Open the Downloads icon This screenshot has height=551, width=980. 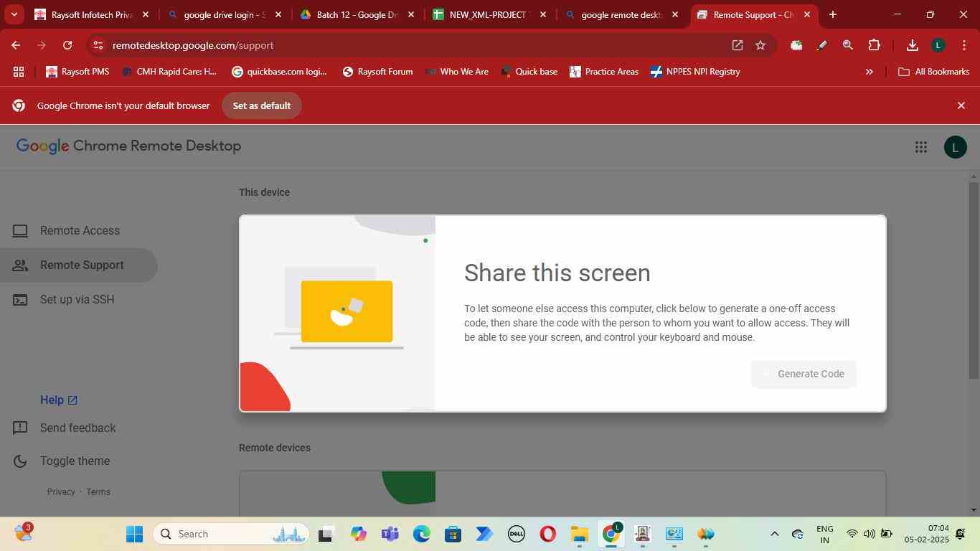pos(912,45)
